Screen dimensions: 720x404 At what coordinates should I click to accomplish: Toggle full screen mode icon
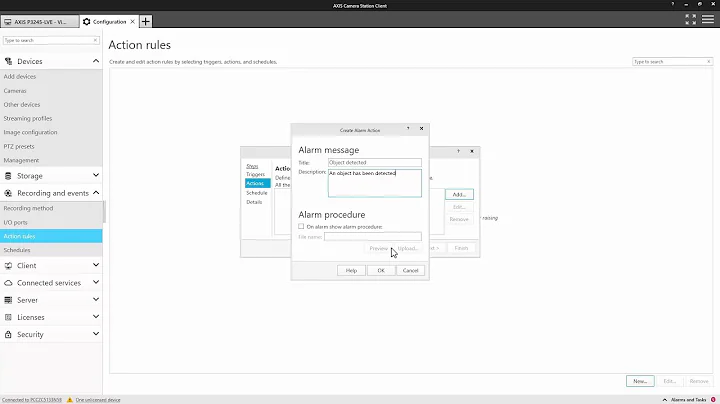point(690,19)
